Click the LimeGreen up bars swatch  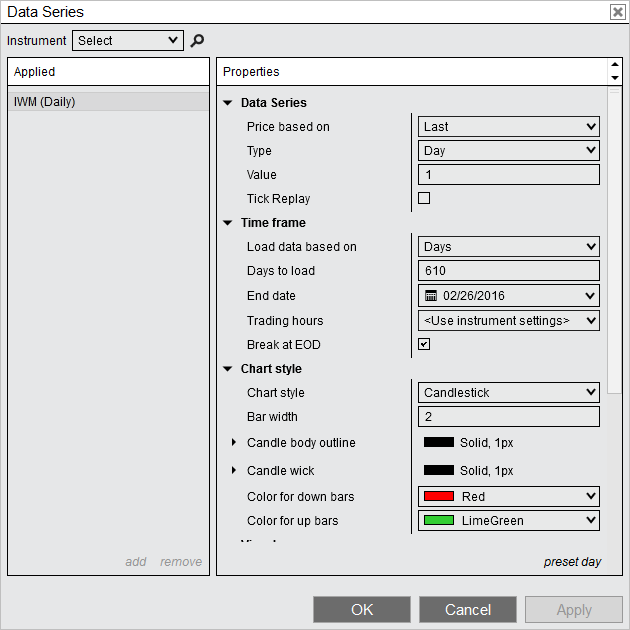[439, 520]
